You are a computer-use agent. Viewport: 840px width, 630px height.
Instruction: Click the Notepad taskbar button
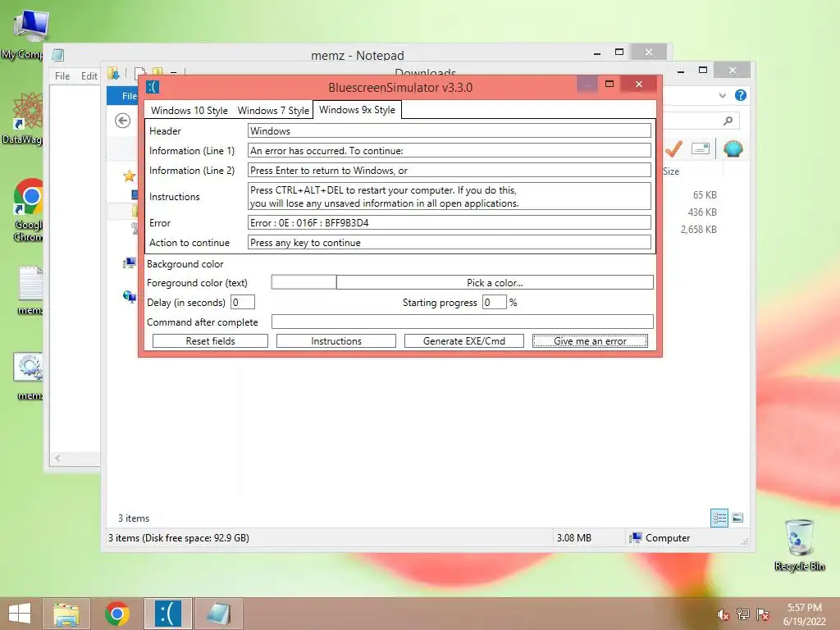(x=218, y=614)
